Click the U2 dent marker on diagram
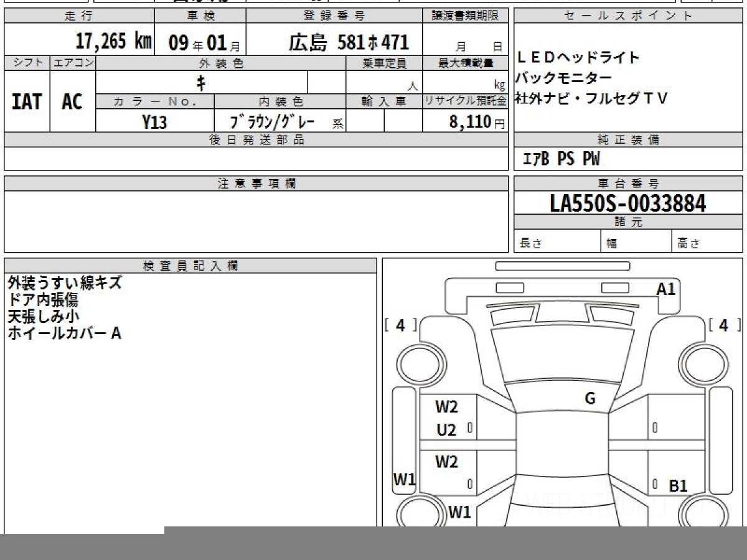 pyautogui.click(x=446, y=430)
